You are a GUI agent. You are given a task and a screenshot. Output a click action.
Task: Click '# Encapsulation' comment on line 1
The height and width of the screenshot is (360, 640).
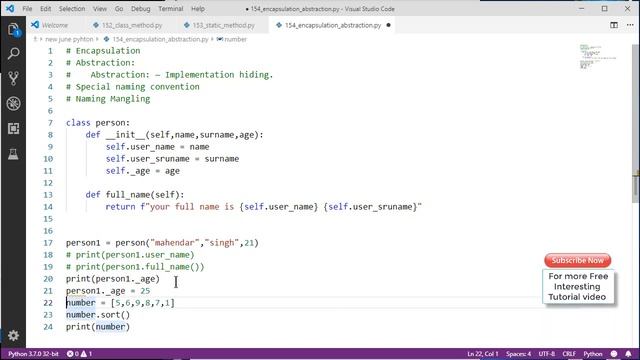[x=103, y=51]
